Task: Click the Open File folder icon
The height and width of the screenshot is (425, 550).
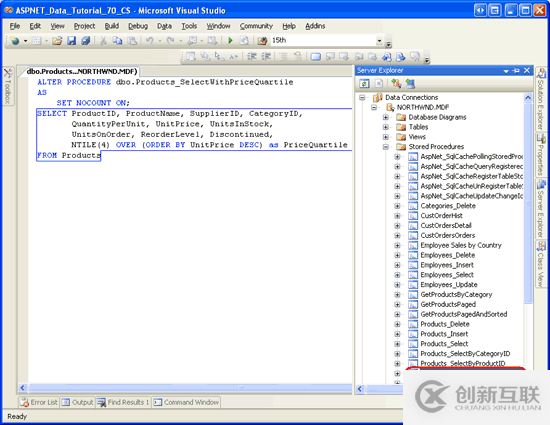Action: 57,41
